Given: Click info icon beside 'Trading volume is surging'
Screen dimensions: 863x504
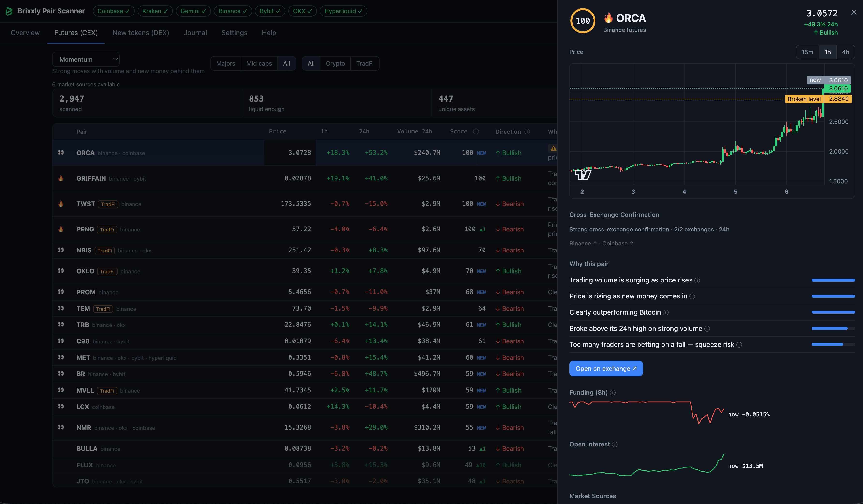Looking at the screenshot, I should pyautogui.click(x=697, y=281).
